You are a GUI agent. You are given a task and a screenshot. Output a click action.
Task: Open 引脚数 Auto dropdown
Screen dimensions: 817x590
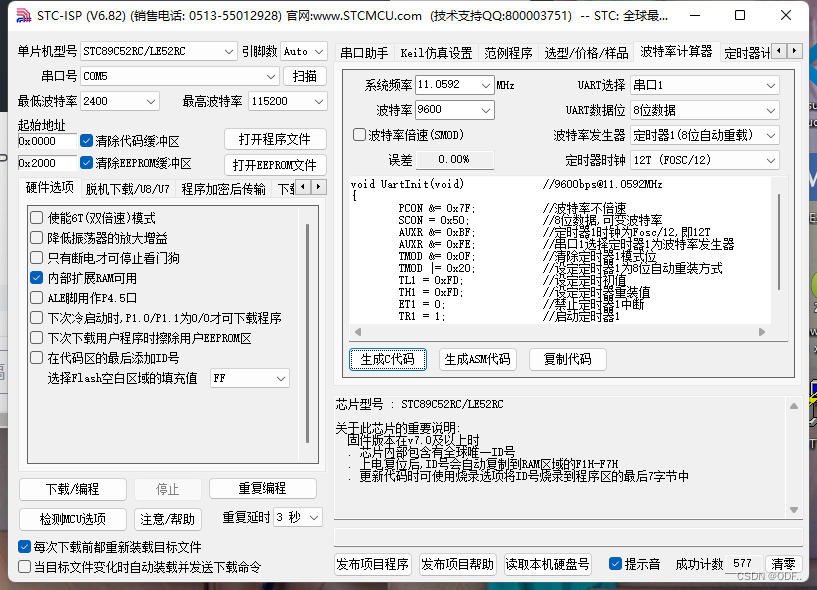pyautogui.click(x=304, y=51)
